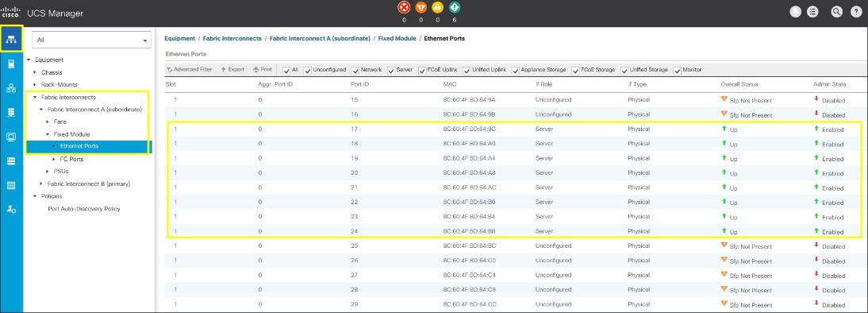
Task: Go to Fixed Module breadcrumb link
Action: pyautogui.click(x=397, y=39)
